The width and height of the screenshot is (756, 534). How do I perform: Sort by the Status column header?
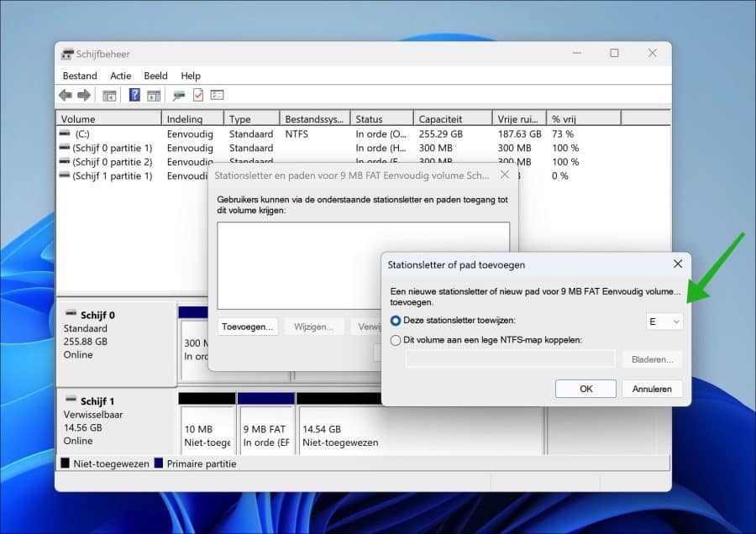click(382, 118)
